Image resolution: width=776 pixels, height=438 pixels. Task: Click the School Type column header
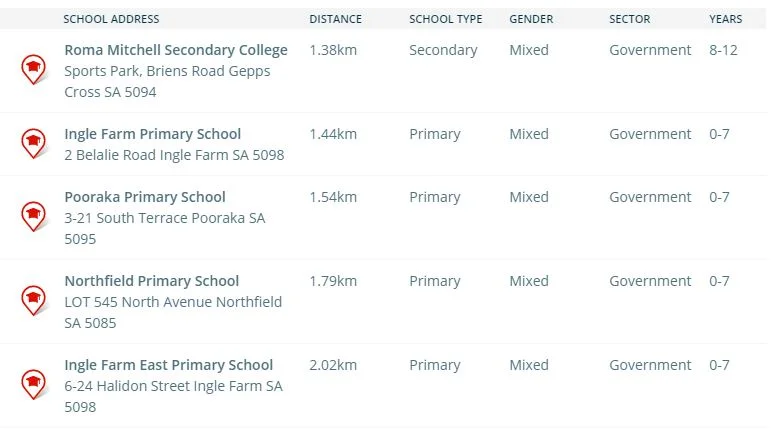[445, 19]
